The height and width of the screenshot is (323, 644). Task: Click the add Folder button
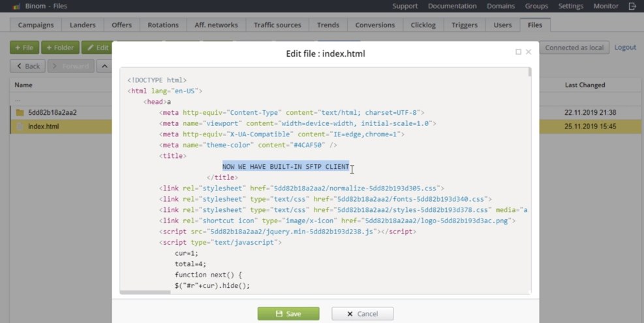click(60, 48)
